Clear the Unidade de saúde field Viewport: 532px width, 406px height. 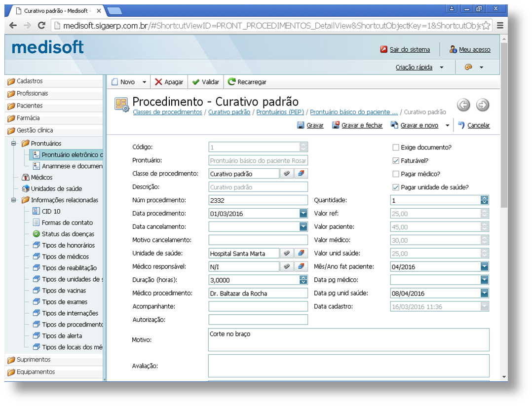[x=301, y=254]
